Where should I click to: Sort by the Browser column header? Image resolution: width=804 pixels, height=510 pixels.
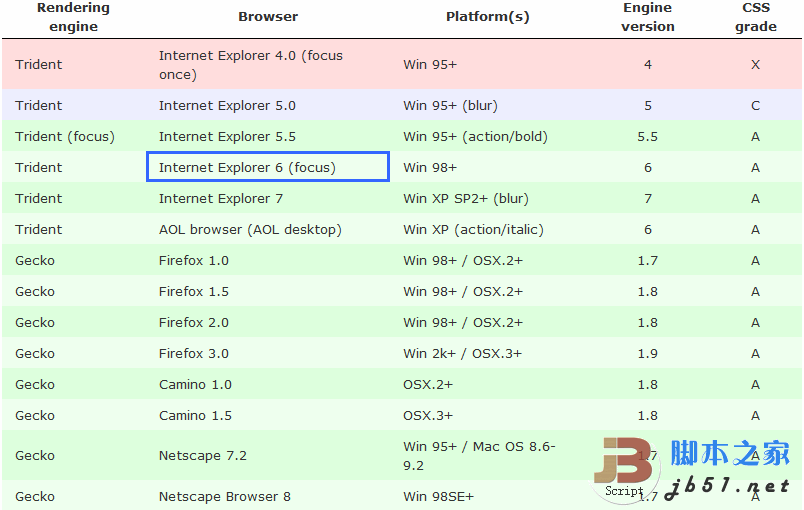pyautogui.click(x=268, y=17)
